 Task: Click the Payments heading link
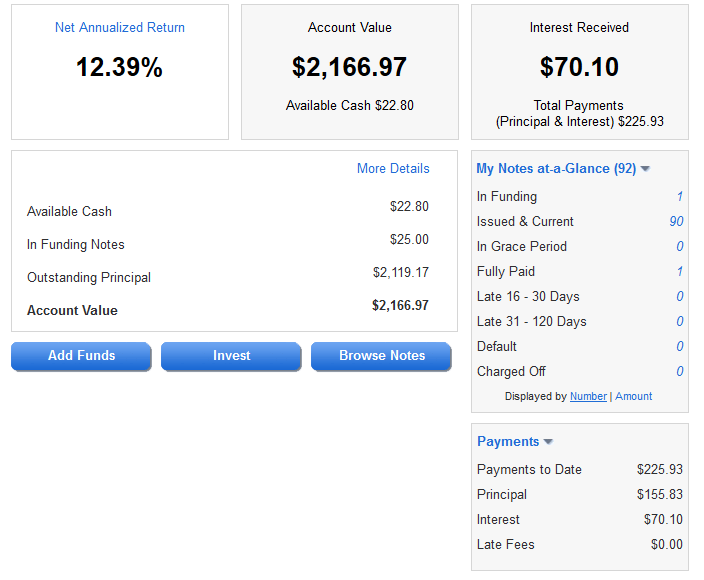click(508, 442)
